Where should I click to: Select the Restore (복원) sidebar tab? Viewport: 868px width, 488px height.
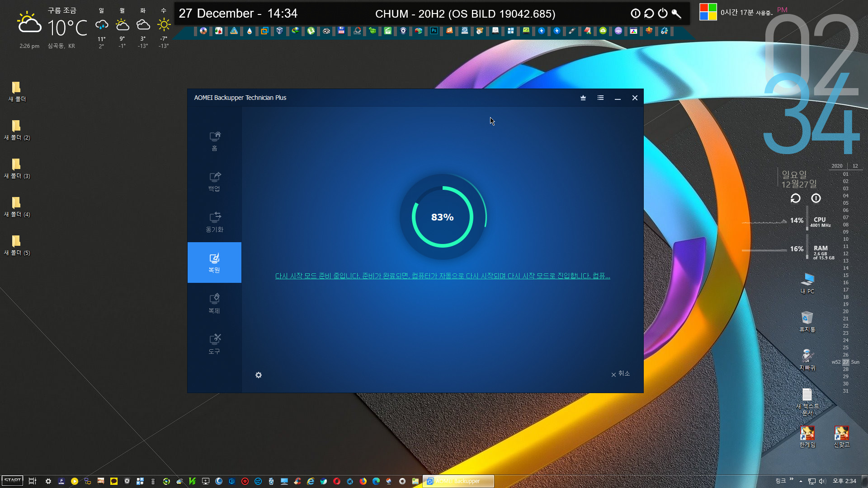[214, 263]
